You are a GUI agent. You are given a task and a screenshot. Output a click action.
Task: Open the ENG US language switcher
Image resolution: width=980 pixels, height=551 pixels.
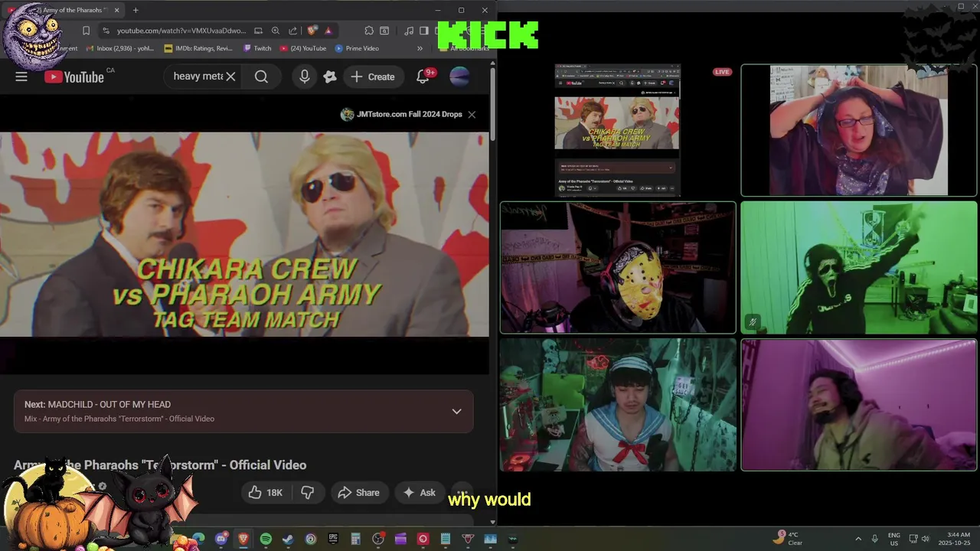point(894,539)
